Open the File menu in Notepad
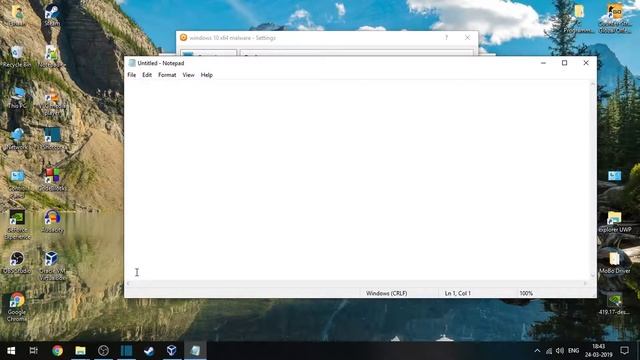 pyautogui.click(x=131, y=75)
